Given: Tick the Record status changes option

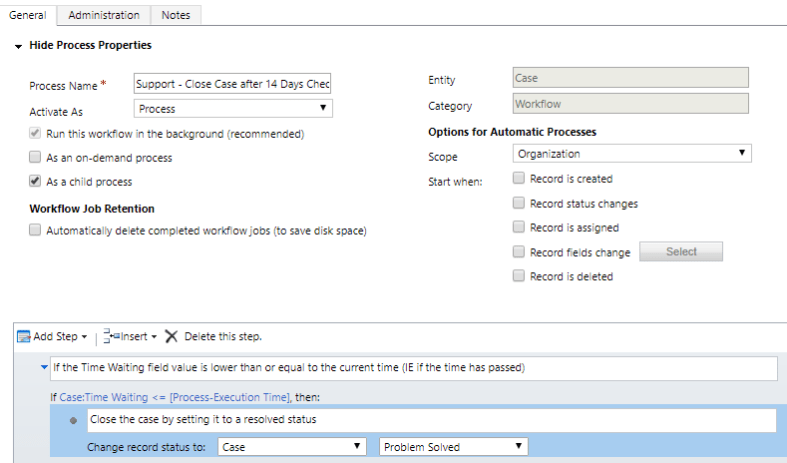Looking at the screenshot, I should pyautogui.click(x=519, y=203).
